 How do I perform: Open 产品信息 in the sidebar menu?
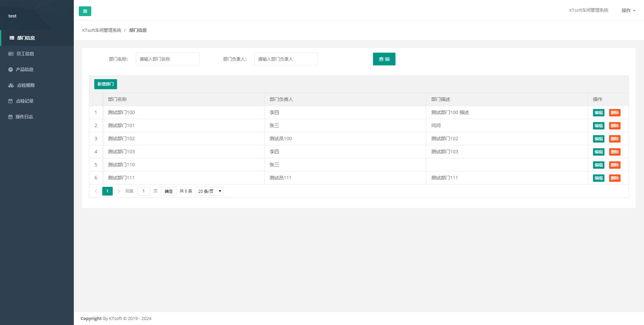[37, 69]
